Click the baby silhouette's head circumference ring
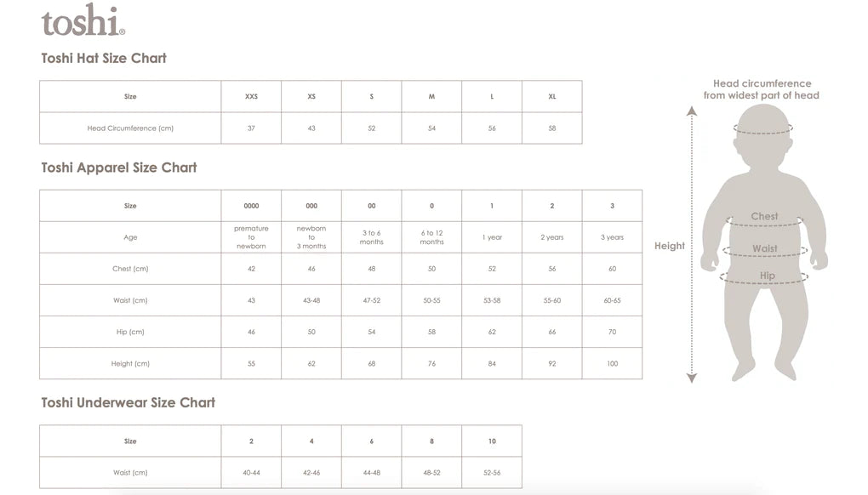This screenshot has height=495, width=868. 762,129
